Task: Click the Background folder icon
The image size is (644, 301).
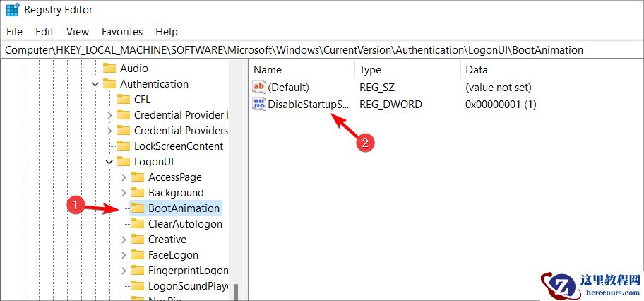Action: pyautogui.click(x=138, y=193)
